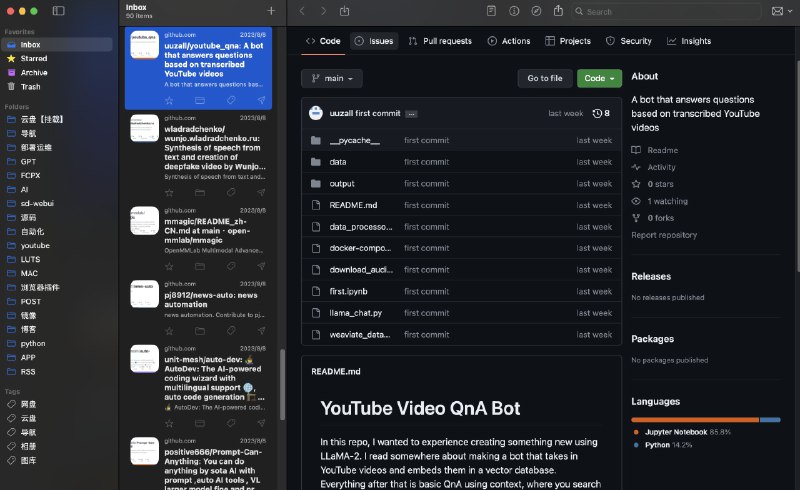Click tag icon on mmagic item
Viewport: 800px width, 490px height.
[x=231, y=266]
